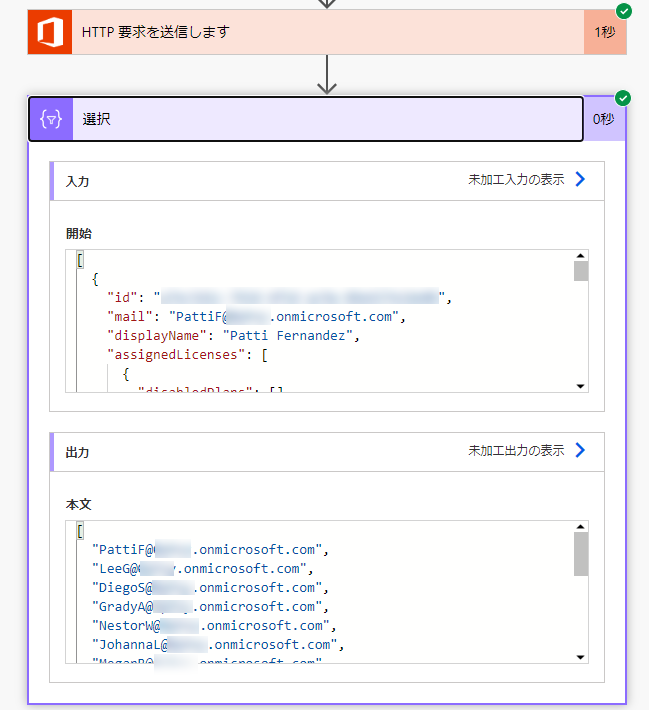Open the 'HTTP 要求を送信します' action header
The image size is (649, 710).
point(327,32)
